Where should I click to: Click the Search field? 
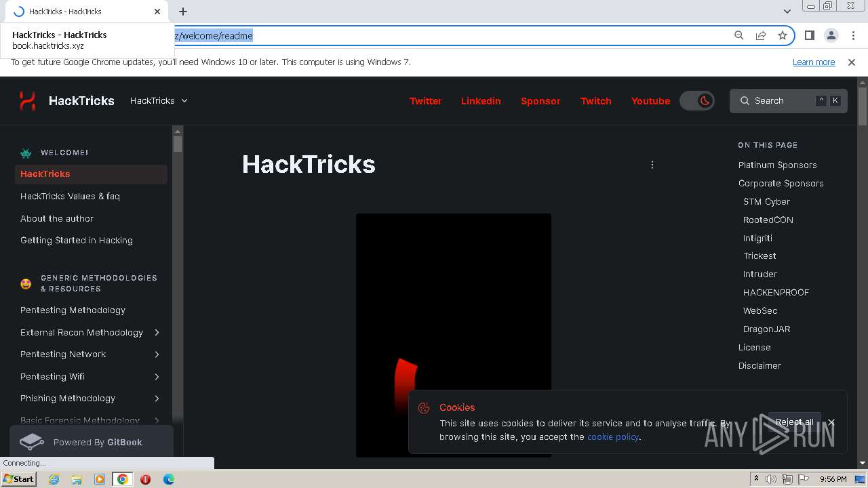coord(789,100)
